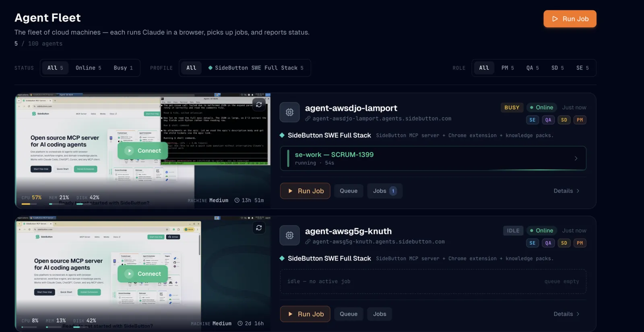The width and height of the screenshot is (644, 332).
Task: Open Jobs list for agent-awsg5g-knuth
Action: pos(380,314)
